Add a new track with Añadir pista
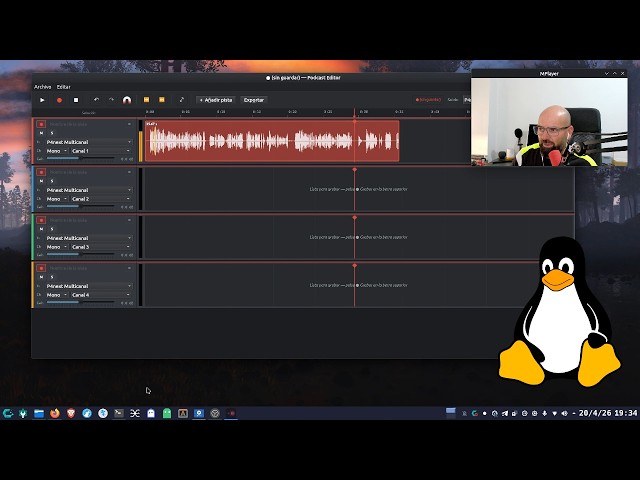The width and height of the screenshot is (640, 480). (216, 100)
